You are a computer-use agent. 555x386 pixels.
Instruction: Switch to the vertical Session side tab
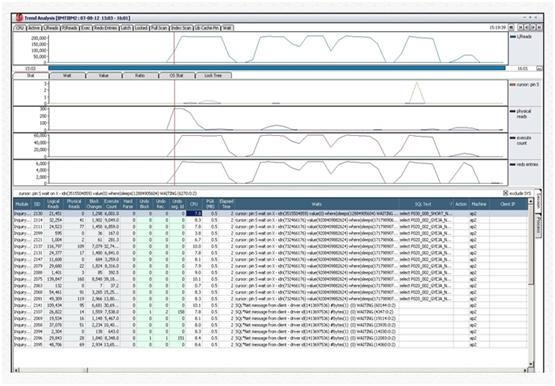(538, 201)
